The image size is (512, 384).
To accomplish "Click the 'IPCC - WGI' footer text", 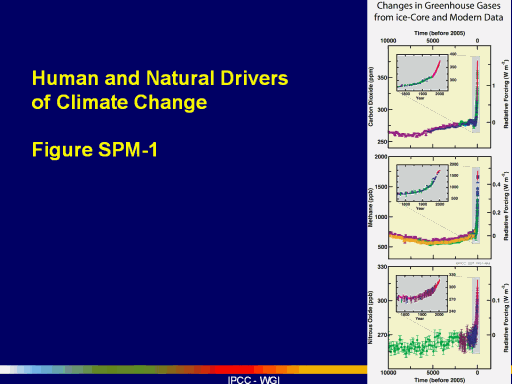I will 254,380.
